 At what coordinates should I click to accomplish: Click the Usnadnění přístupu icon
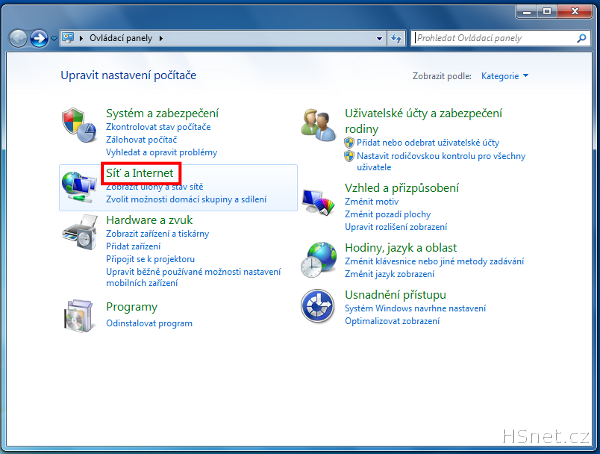(318, 306)
